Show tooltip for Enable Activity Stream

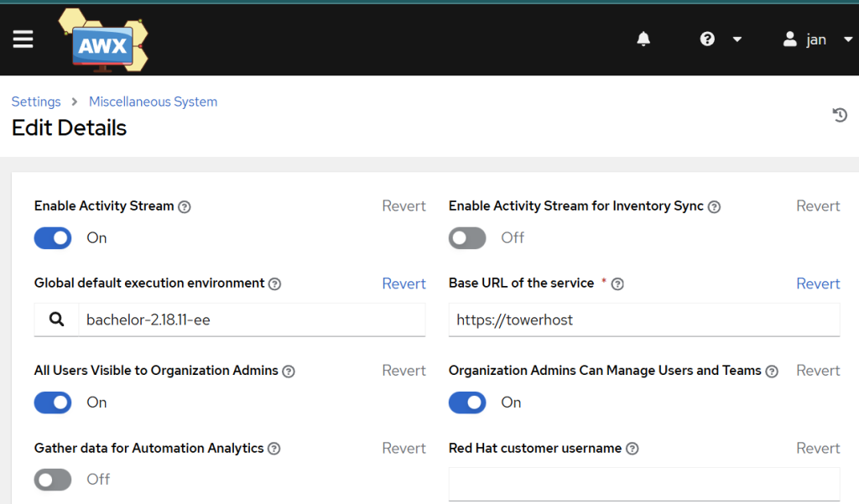coord(185,206)
